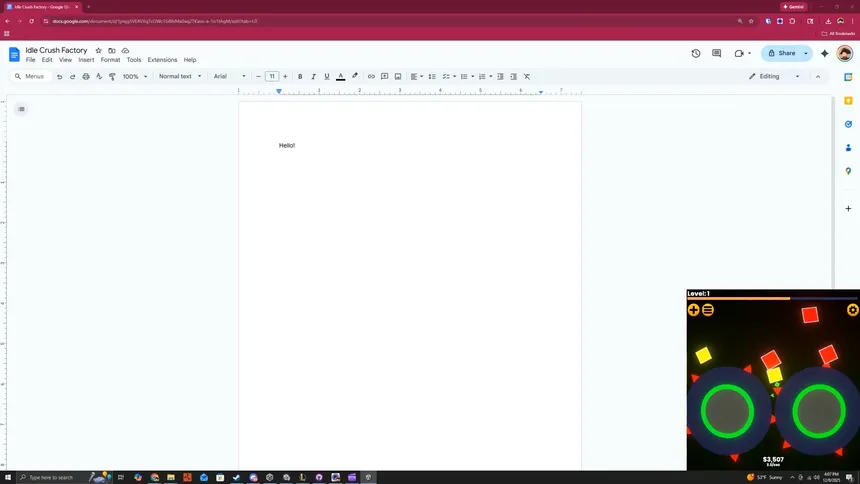Show the document outline panel

pyautogui.click(x=21, y=109)
